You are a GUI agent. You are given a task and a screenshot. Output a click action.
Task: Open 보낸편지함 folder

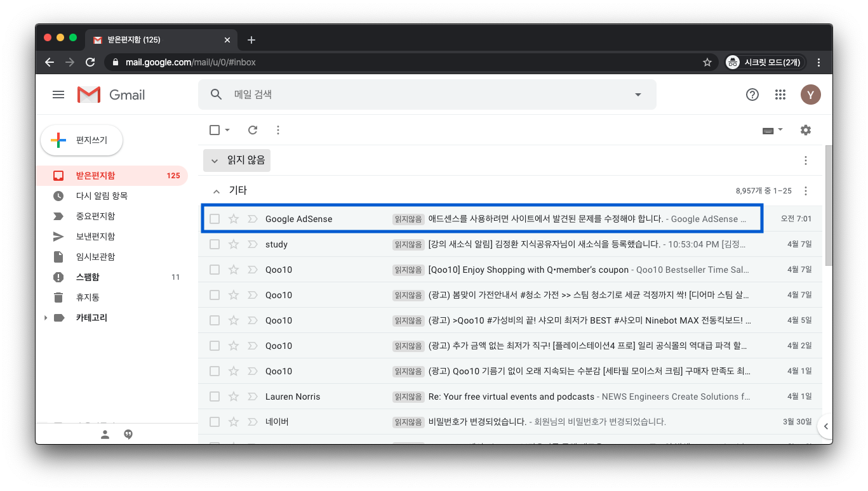pos(112,237)
